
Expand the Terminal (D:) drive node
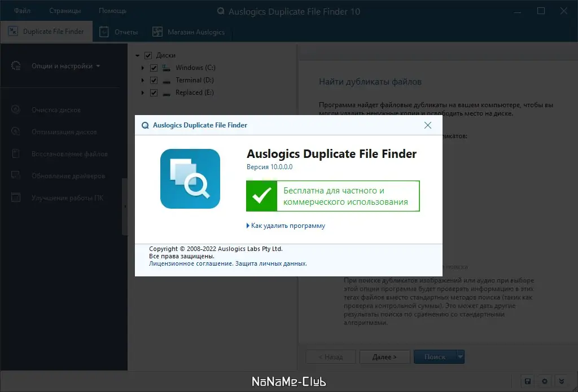click(143, 80)
